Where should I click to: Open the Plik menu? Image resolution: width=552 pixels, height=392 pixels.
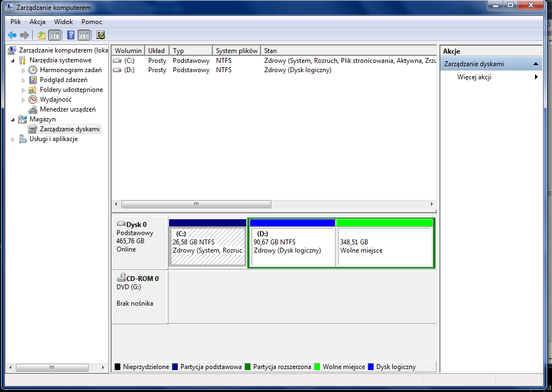pos(15,22)
